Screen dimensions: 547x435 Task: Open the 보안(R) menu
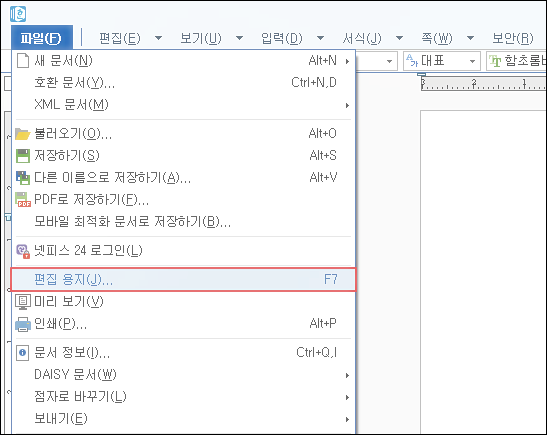click(512, 38)
